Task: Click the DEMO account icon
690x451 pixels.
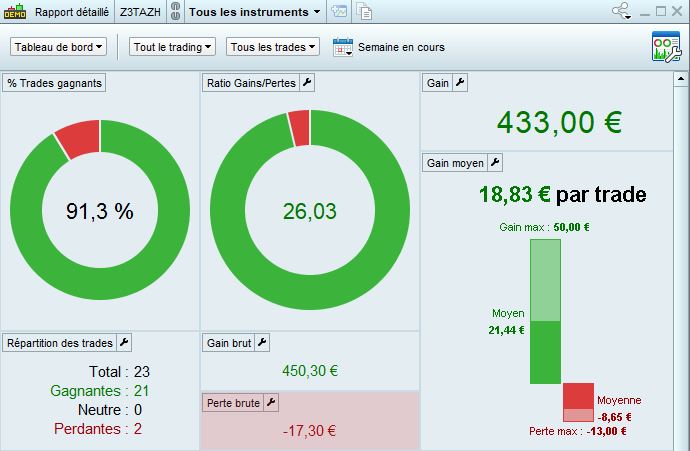Action: pyautogui.click(x=15, y=12)
